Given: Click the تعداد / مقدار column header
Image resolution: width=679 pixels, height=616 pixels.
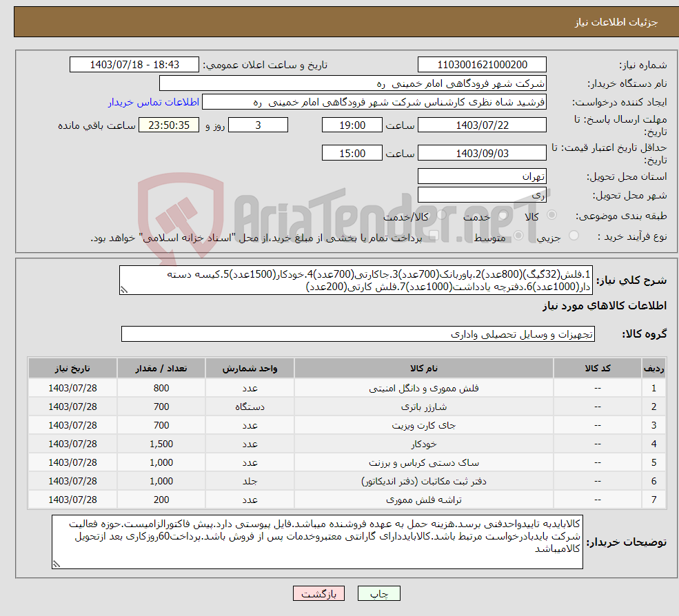Looking at the screenshot, I should point(161,369).
